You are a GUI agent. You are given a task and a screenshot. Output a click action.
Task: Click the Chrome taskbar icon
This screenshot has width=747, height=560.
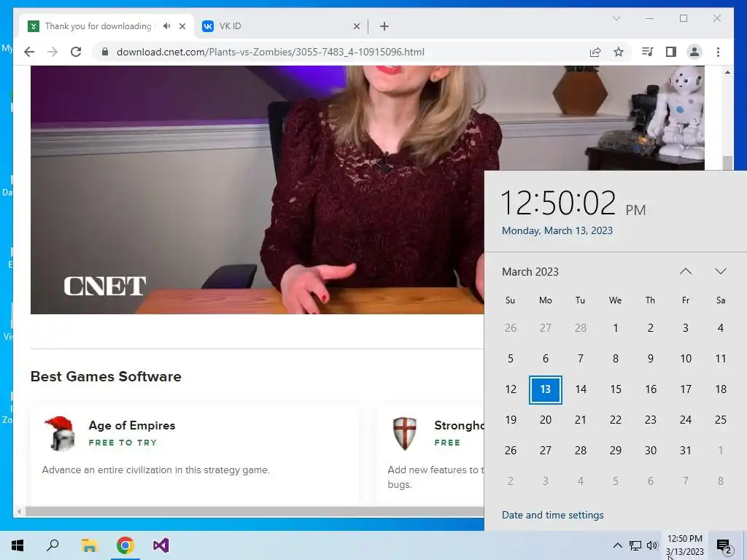point(125,545)
